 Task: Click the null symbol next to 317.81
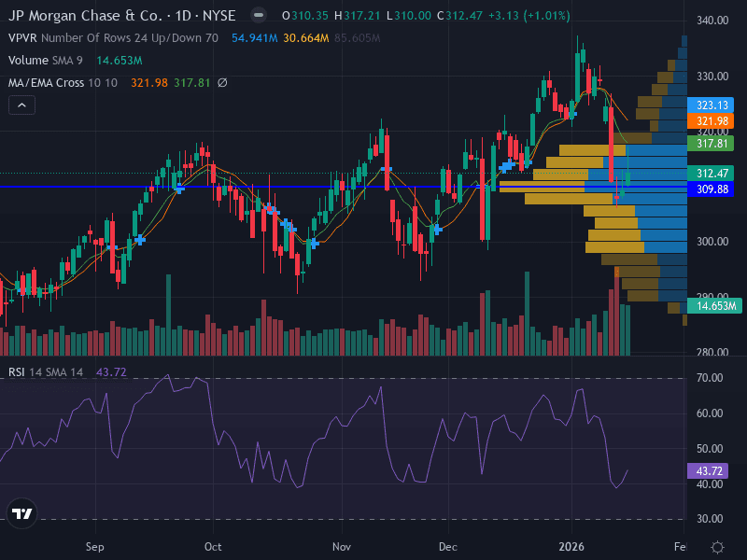point(222,83)
